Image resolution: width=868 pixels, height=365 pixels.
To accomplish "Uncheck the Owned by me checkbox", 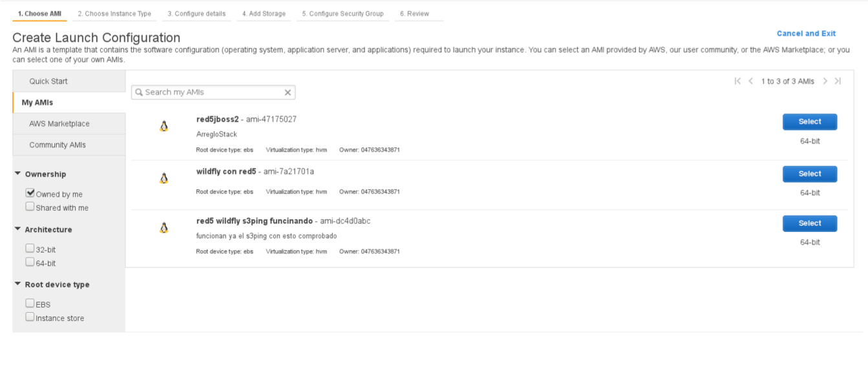I will tap(30, 193).
